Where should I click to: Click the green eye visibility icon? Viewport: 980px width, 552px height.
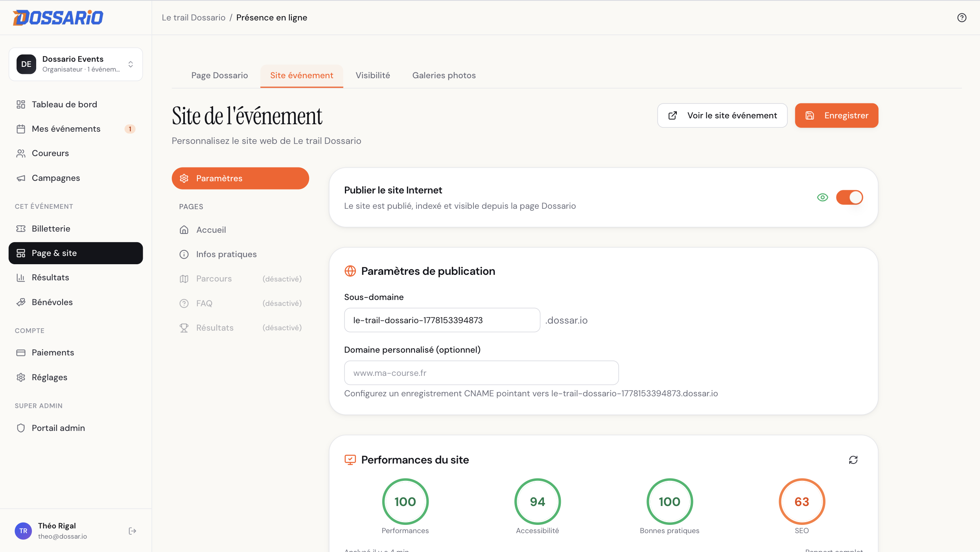(x=822, y=197)
